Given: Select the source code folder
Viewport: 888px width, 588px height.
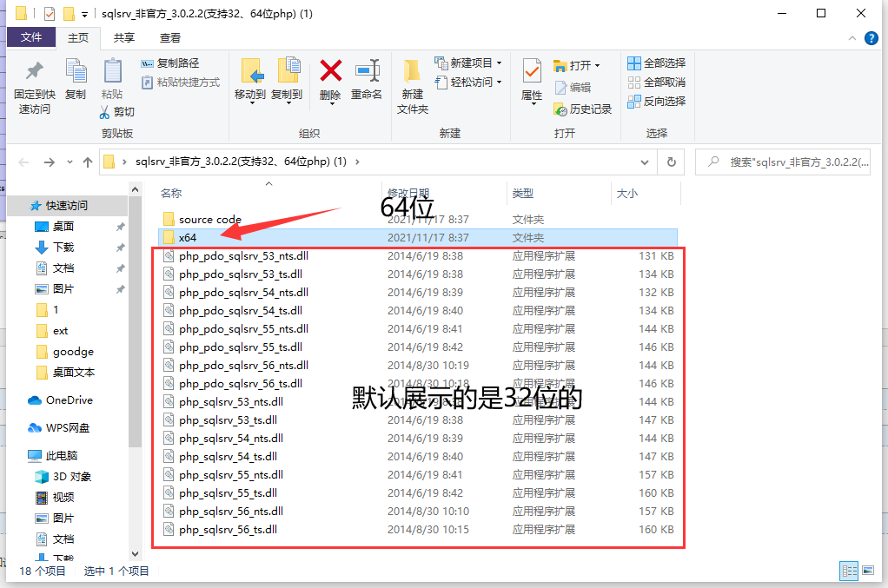Looking at the screenshot, I should pyautogui.click(x=418, y=220).
